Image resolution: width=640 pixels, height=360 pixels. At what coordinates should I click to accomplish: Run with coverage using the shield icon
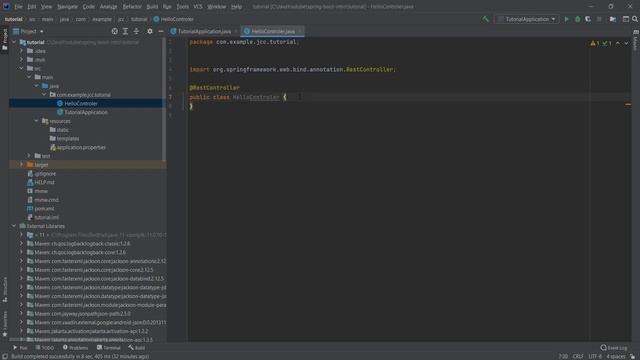pos(588,19)
